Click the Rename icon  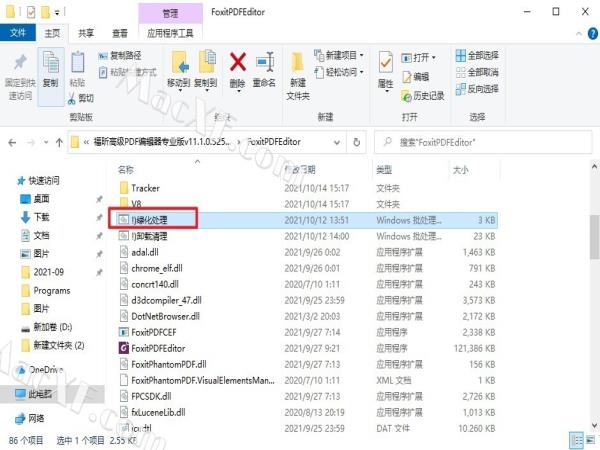coord(265,62)
